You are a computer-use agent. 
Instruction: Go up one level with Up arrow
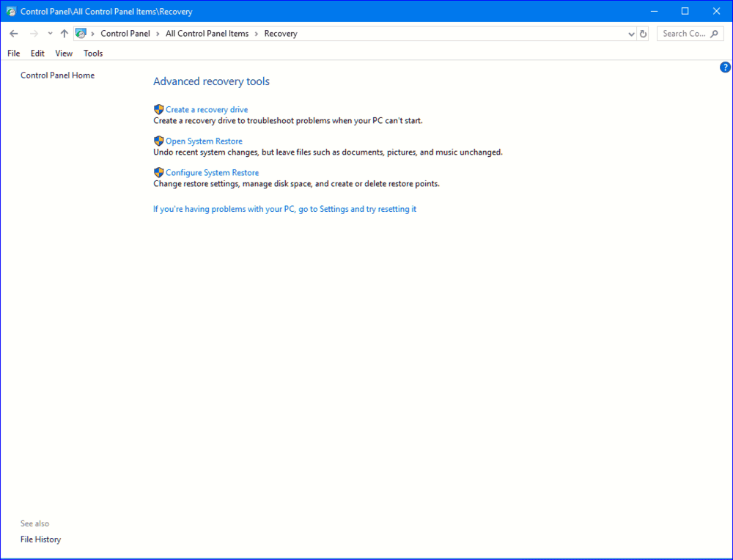pyautogui.click(x=65, y=34)
